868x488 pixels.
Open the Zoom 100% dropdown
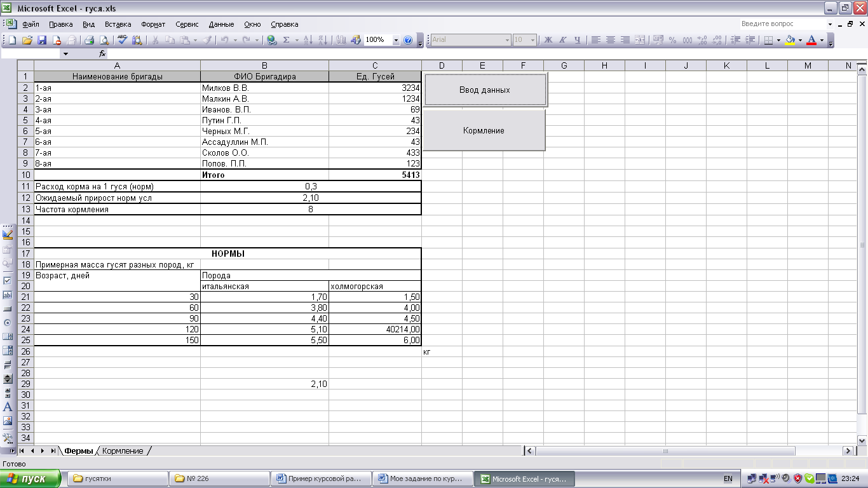click(x=396, y=40)
